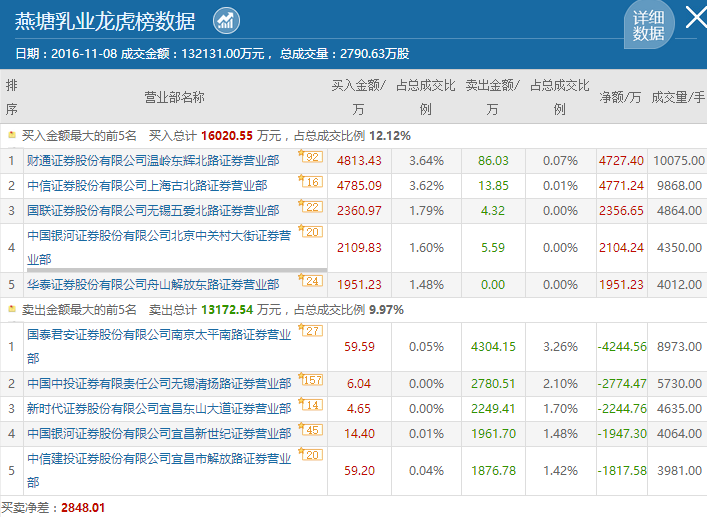Open the 详细数据 detailed data button
This screenshot has width=707, height=517.
[649, 25]
